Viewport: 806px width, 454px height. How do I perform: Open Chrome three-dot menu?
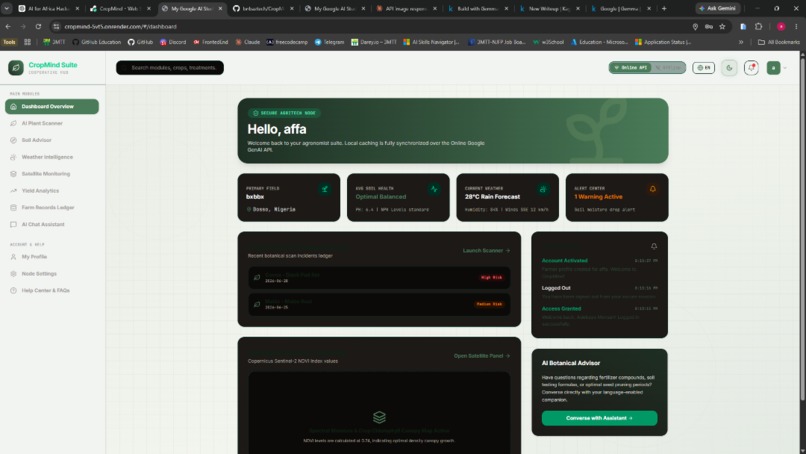pyautogui.click(x=796, y=26)
